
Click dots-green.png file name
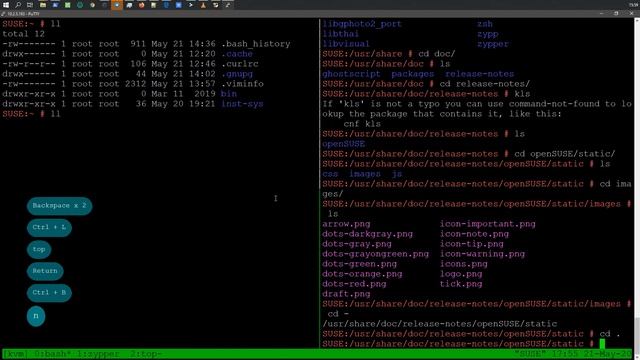(x=360, y=264)
